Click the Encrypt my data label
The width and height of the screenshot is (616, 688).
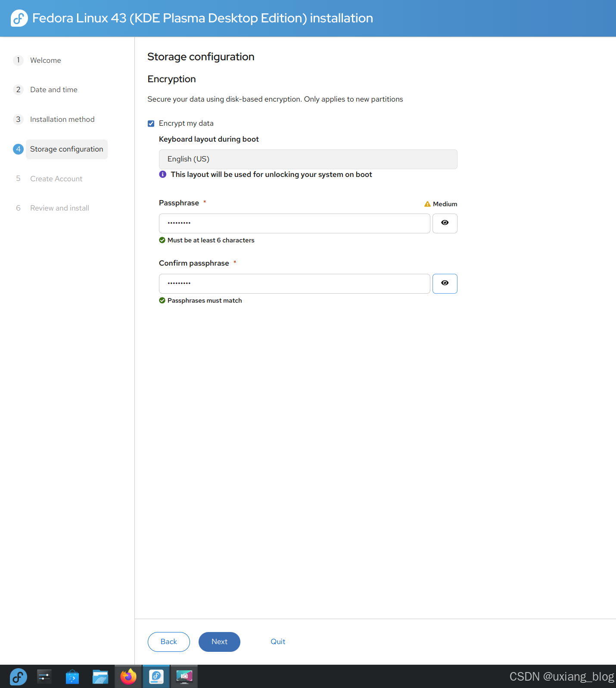point(186,124)
